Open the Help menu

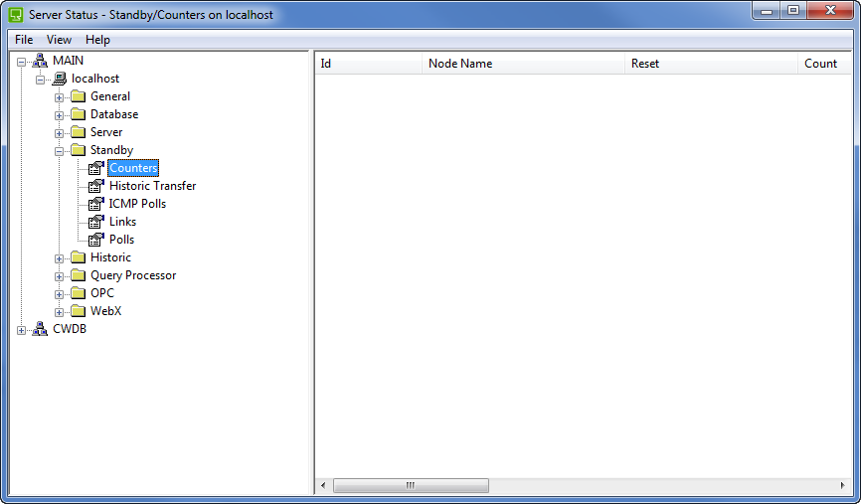click(x=97, y=40)
